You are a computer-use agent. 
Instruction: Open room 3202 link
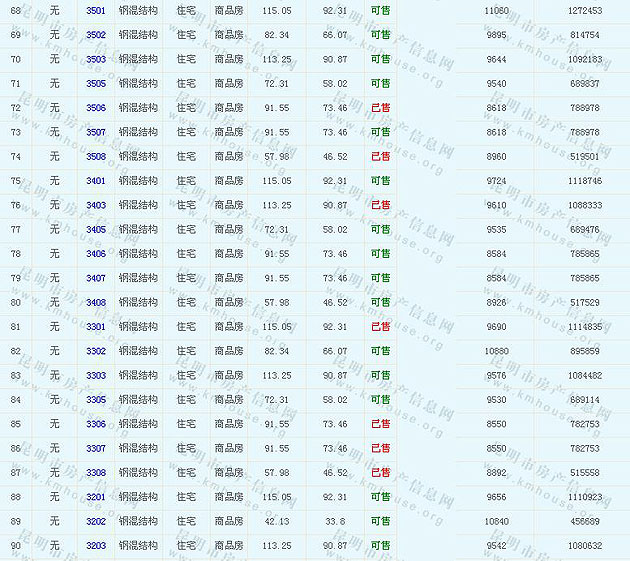(96, 521)
